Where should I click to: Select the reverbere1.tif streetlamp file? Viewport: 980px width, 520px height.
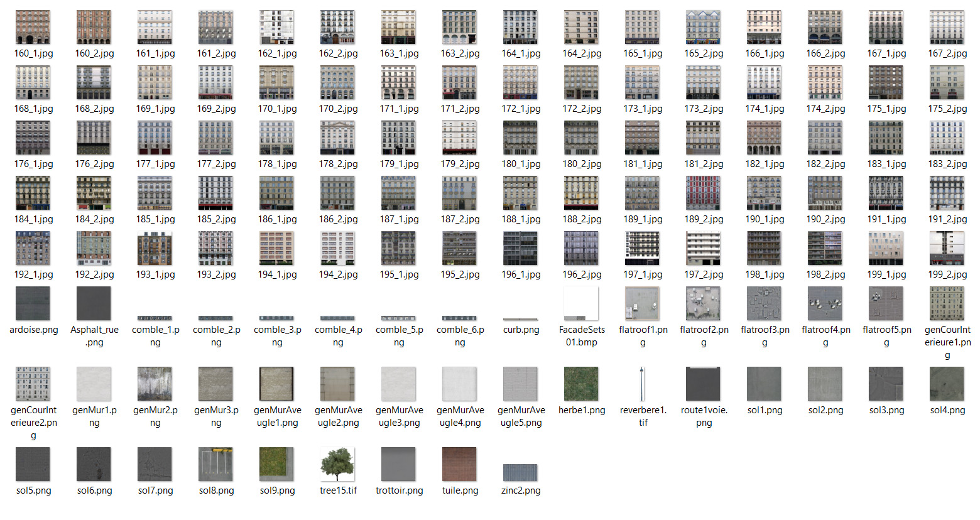pos(642,384)
